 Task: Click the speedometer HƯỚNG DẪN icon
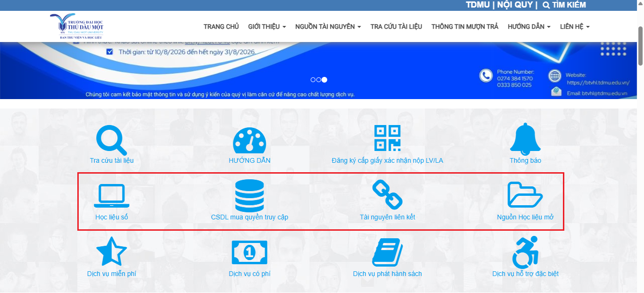pos(249,140)
